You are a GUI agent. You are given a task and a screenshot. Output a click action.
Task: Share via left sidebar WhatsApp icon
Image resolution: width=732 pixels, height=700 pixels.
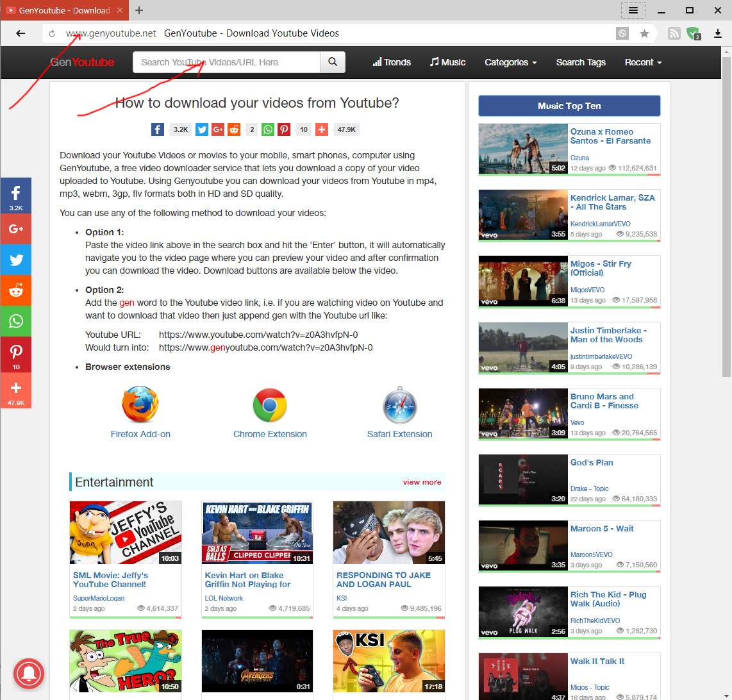point(15,321)
